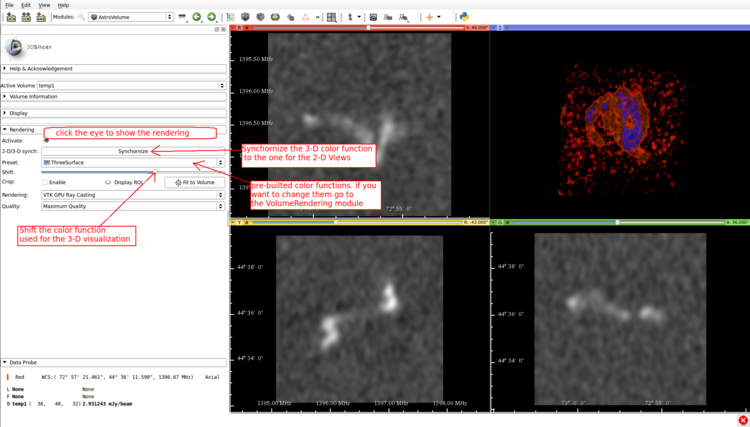Image resolution: width=750 pixels, height=427 pixels.
Task: Go back to previous module arrow
Action: pos(197,17)
